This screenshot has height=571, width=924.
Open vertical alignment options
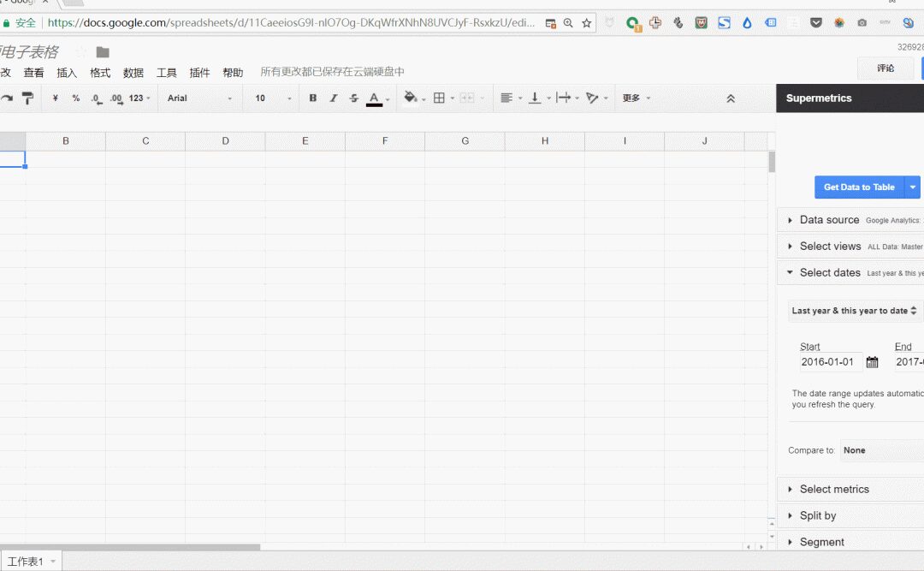point(535,98)
